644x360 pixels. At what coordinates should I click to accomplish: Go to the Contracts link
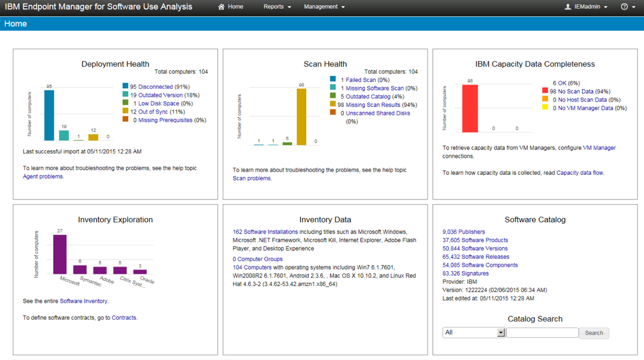click(124, 318)
